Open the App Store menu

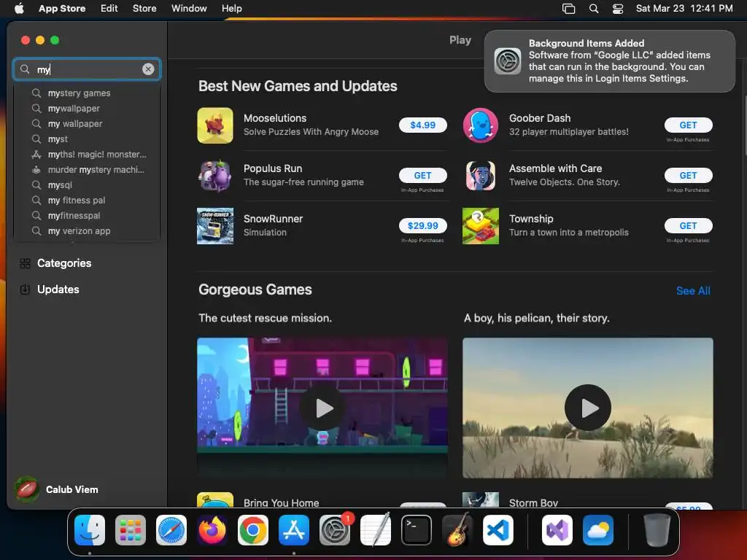click(x=62, y=8)
